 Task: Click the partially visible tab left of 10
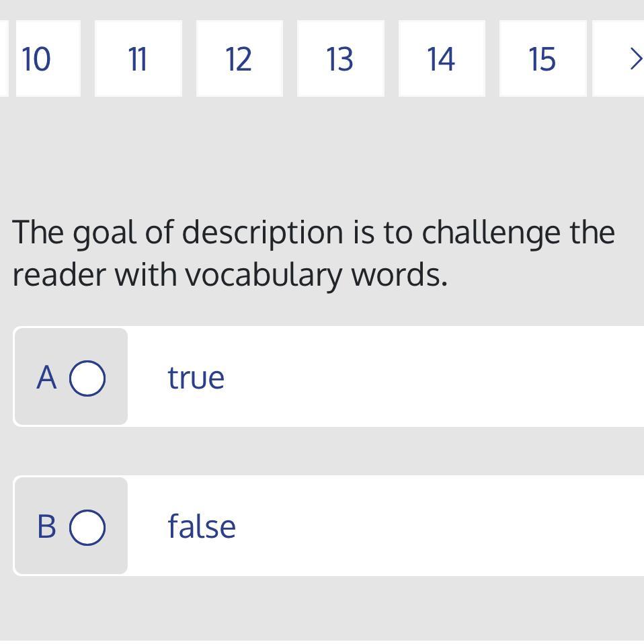3,59
